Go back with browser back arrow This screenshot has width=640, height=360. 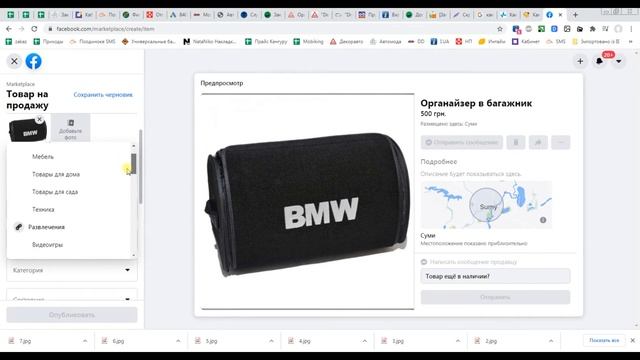click(9, 29)
